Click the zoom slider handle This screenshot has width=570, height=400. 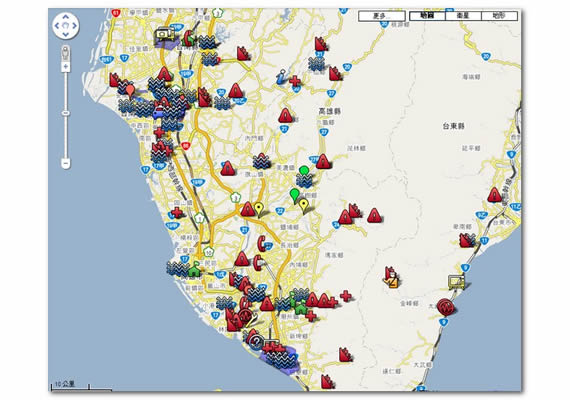65,113
